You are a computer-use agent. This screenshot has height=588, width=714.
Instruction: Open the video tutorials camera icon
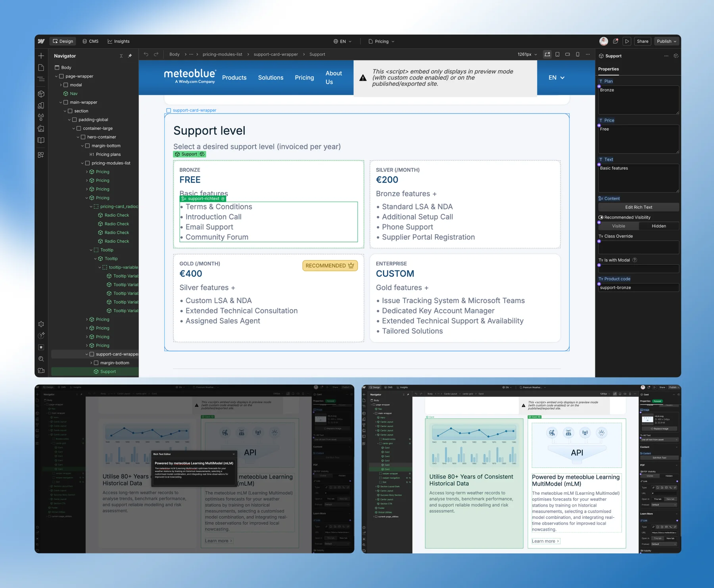(41, 371)
